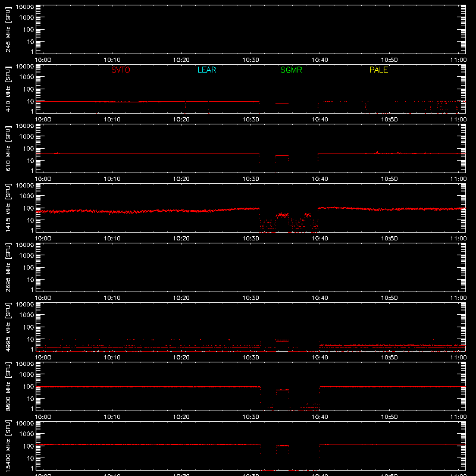This screenshot has height=476, width=476.
Task: Click the 1000 tick label on 8800 MHz panel
Action: (27, 375)
